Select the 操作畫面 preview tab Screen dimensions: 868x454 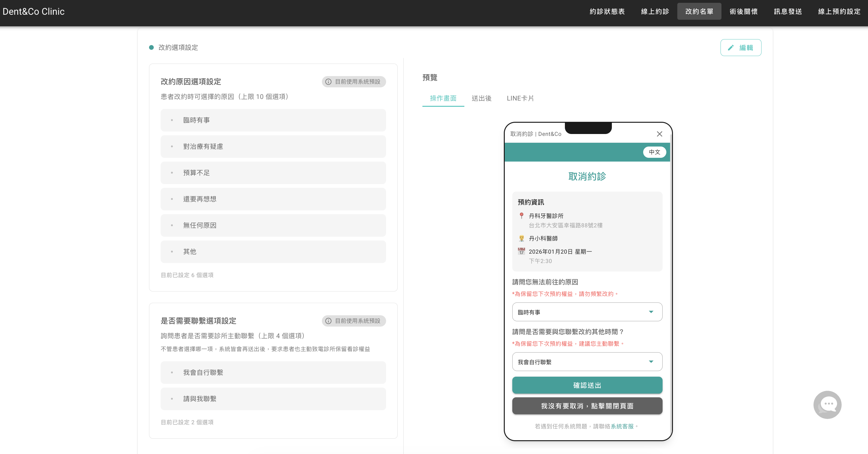(x=443, y=98)
